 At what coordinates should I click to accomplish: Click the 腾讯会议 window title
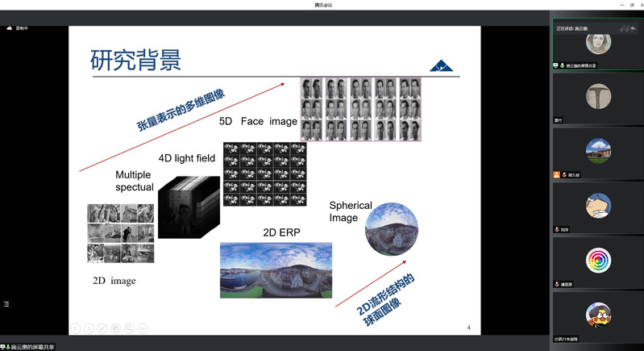click(323, 5)
